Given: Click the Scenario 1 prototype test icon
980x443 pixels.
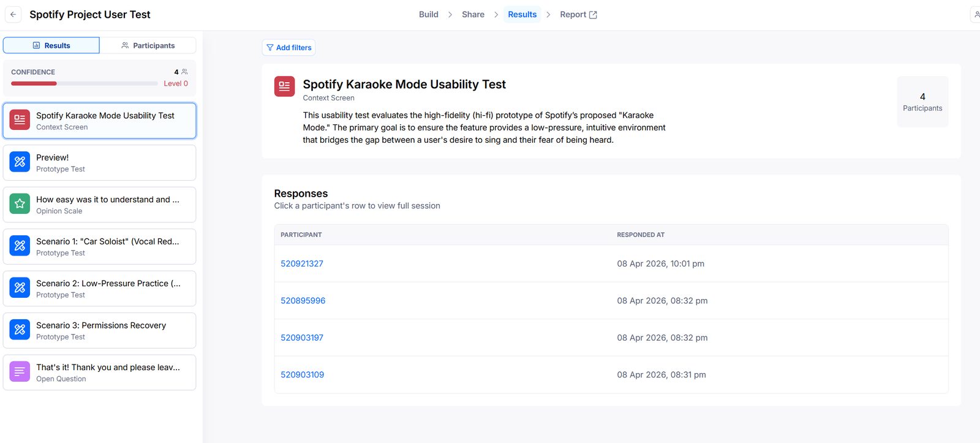Looking at the screenshot, I should pyautogui.click(x=20, y=246).
